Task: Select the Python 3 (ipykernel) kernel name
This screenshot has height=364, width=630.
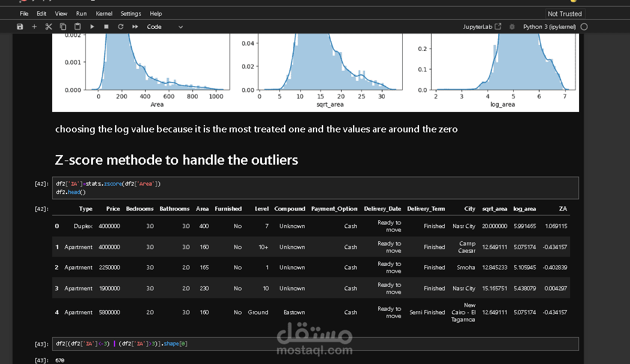Action: pyautogui.click(x=549, y=27)
